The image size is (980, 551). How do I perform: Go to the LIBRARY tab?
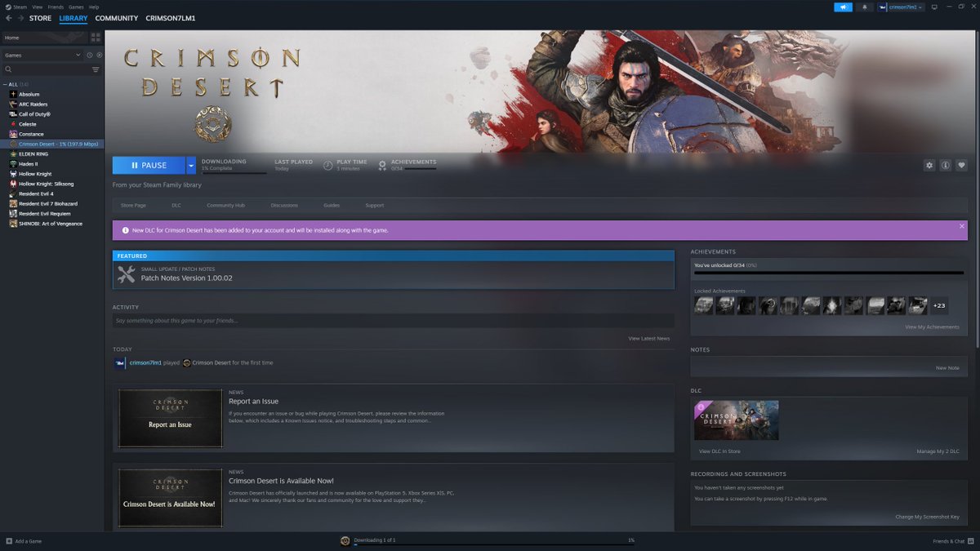tap(73, 18)
